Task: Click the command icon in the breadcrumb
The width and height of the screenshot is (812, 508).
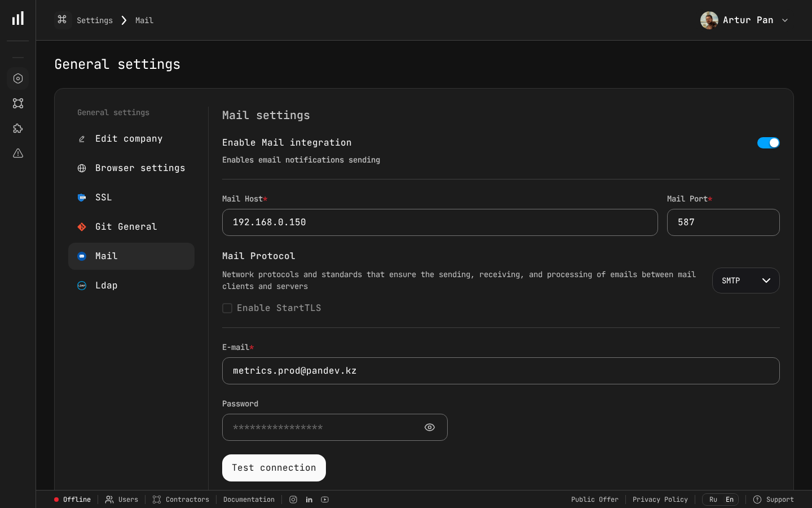Action: 63,20
